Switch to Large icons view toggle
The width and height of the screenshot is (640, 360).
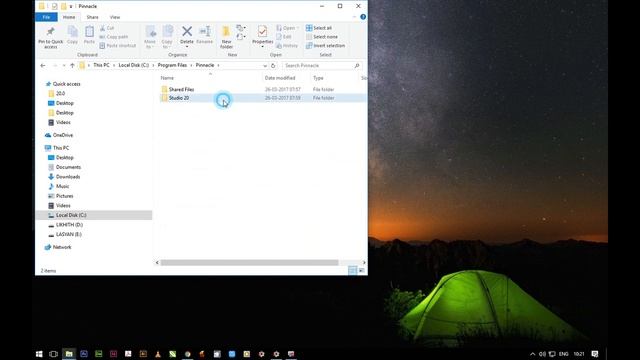362,271
